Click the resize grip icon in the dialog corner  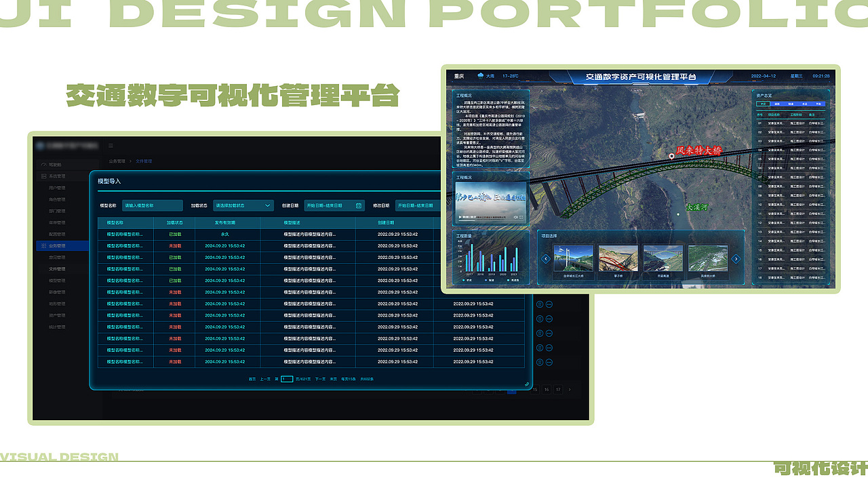point(526,384)
